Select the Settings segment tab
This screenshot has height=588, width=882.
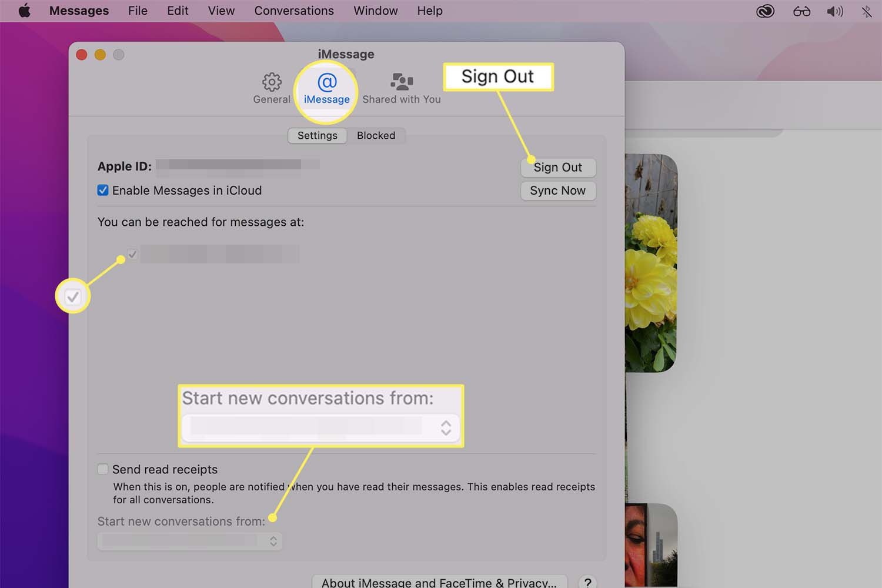[317, 135]
